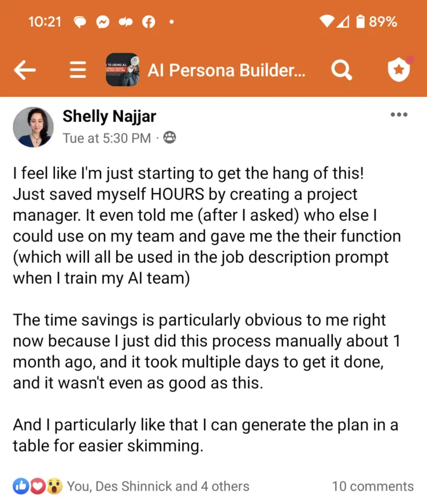Viewport: 427px width, 504px height.
Task: Tap the group audience privacy icon
Action: pos(170,137)
